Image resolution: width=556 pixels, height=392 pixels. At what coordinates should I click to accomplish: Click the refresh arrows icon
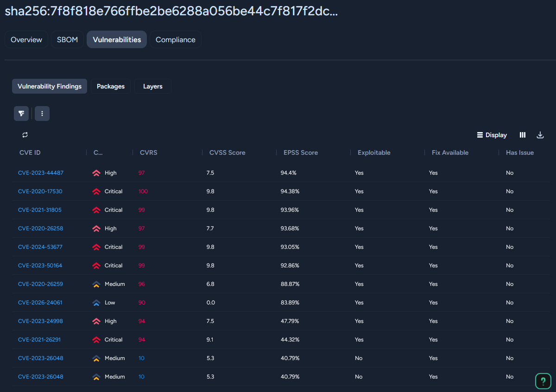tap(25, 135)
